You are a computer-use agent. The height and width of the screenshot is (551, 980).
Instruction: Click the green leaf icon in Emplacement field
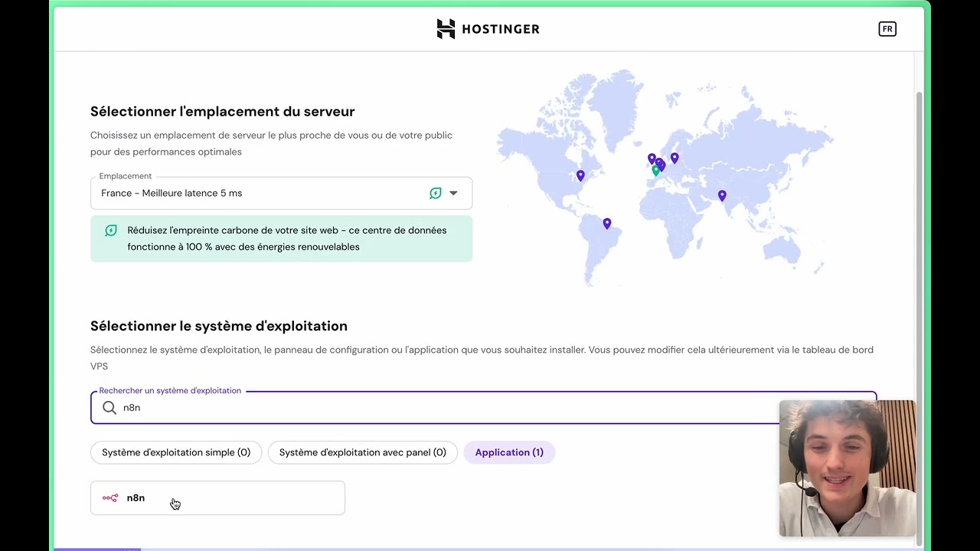point(435,193)
